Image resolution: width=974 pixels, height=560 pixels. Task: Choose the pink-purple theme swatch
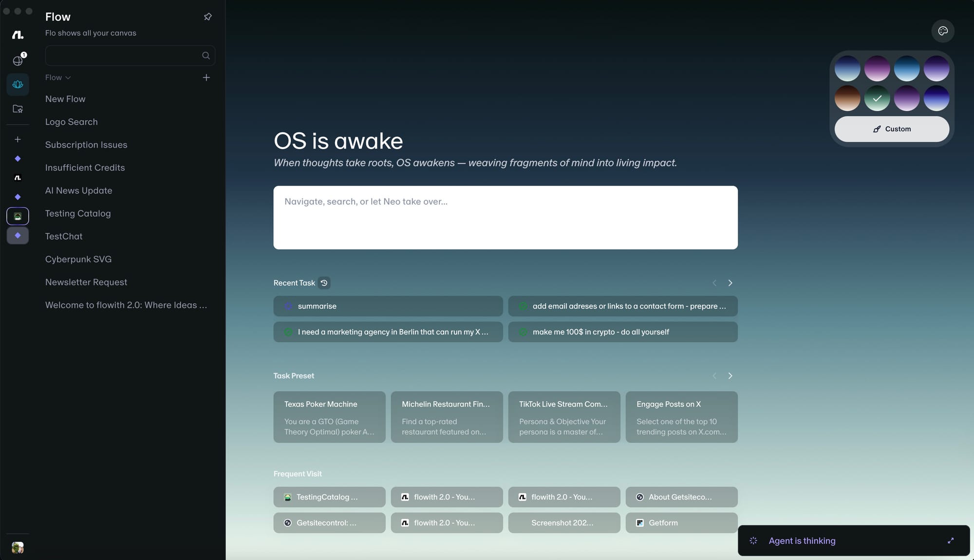pos(877,69)
